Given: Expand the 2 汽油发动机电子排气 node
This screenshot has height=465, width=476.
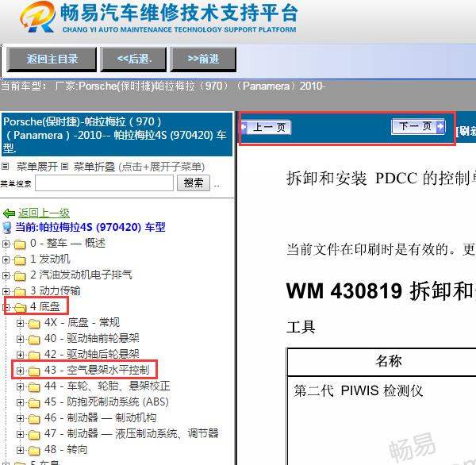Looking at the screenshot, I should click(x=6, y=275).
